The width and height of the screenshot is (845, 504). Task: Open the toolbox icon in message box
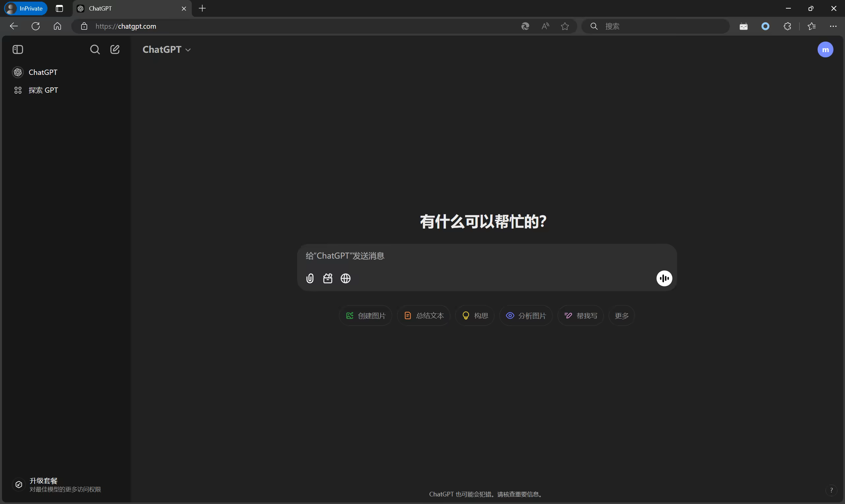[x=327, y=278]
